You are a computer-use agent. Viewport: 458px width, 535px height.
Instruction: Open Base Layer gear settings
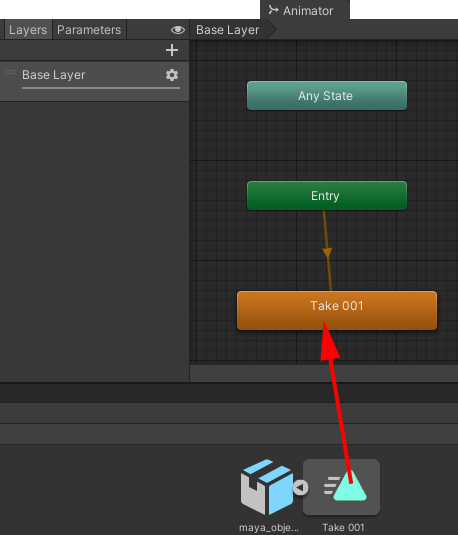172,75
